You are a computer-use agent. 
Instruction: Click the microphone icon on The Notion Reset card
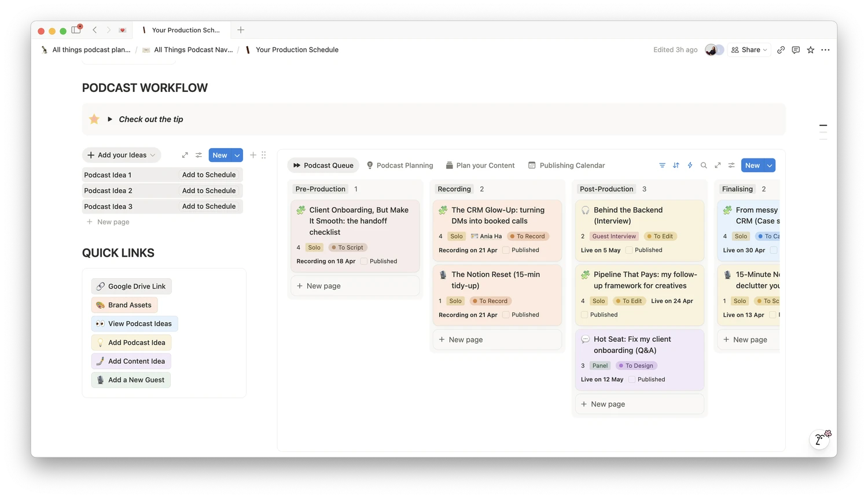coord(443,275)
